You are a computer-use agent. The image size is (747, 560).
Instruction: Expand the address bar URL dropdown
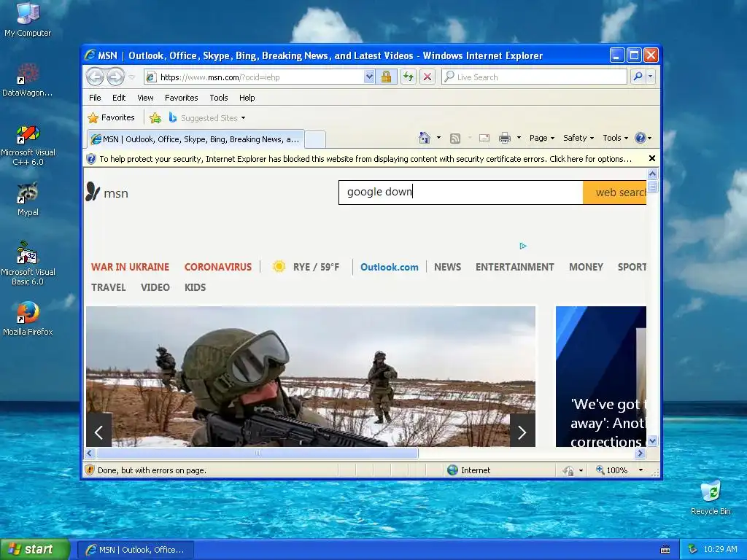coord(368,77)
